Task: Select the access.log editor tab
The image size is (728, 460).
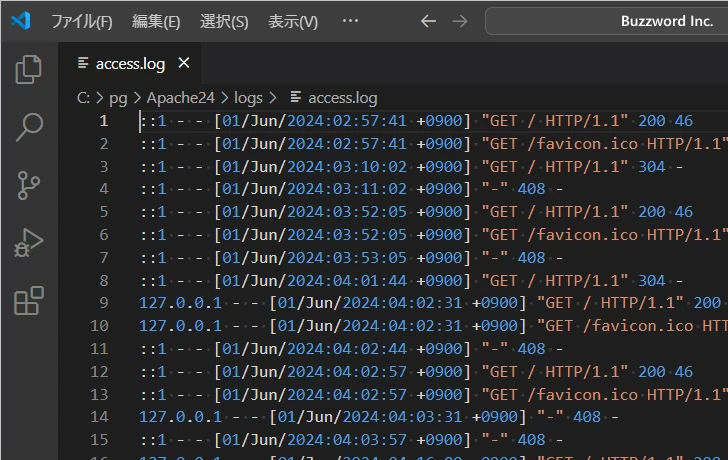Action: (130, 63)
